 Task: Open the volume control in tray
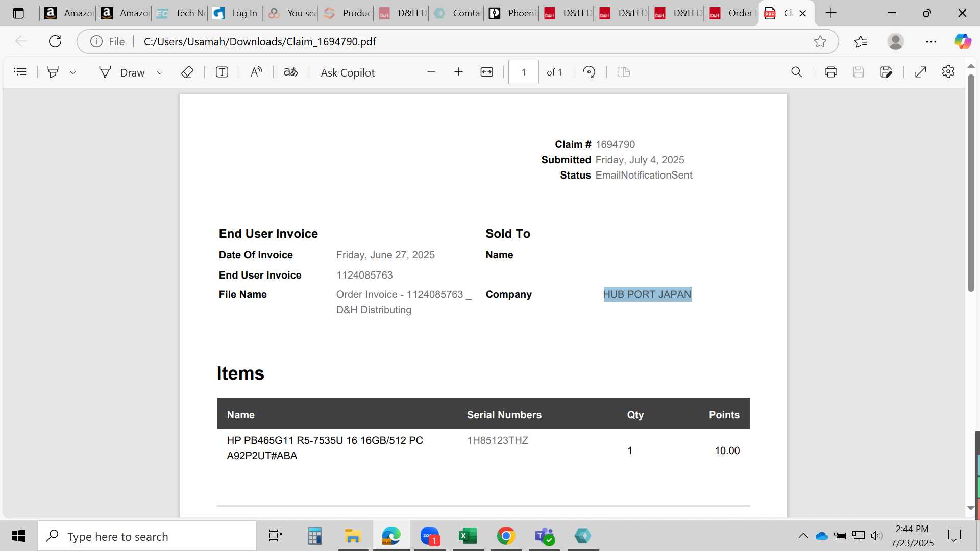pyautogui.click(x=876, y=536)
